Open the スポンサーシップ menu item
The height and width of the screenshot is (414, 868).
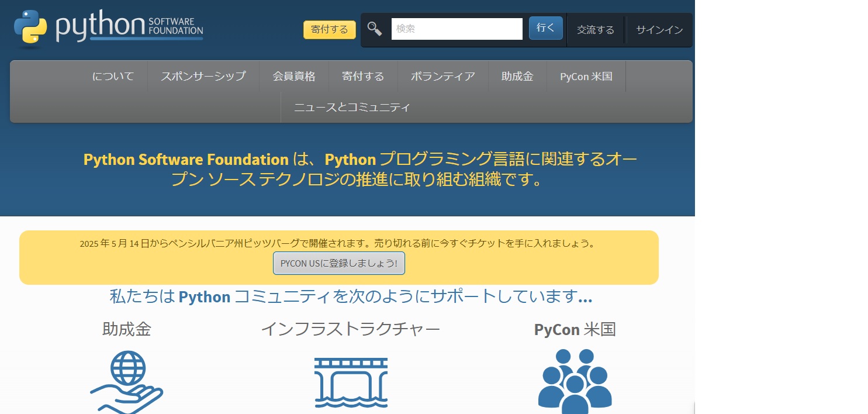coord(203,76)
